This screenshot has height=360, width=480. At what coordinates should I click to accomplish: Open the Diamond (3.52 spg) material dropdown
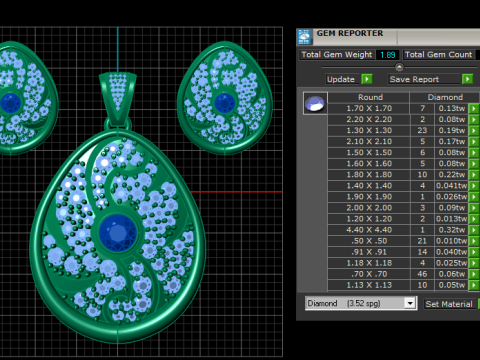pyautogui.click(x=410, y=303)
